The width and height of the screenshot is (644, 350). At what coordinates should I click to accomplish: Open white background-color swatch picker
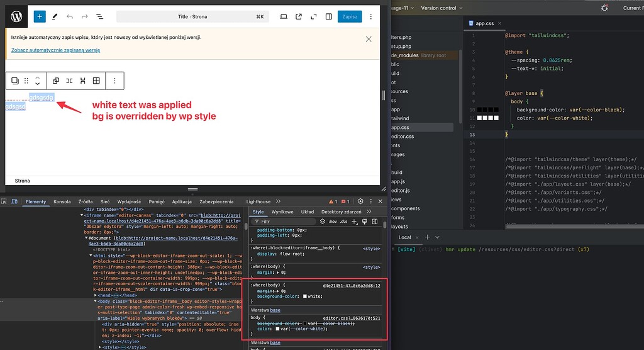[305, 296]
